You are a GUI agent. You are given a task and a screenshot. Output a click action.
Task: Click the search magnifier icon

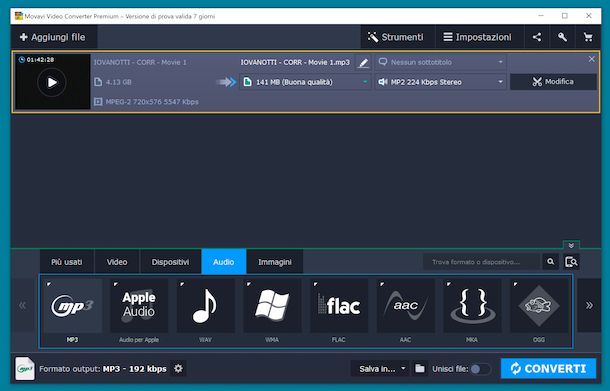pos(550,262)
